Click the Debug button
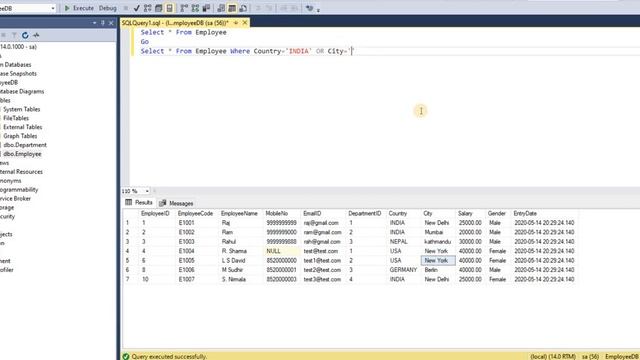This screenshot has width=640, height=360. click(107, 8)
